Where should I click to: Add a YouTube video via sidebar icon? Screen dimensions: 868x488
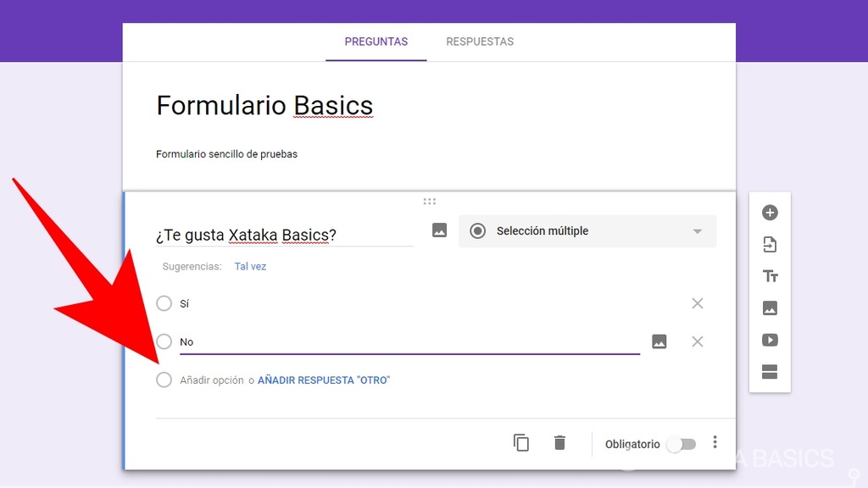click(770, 340)
